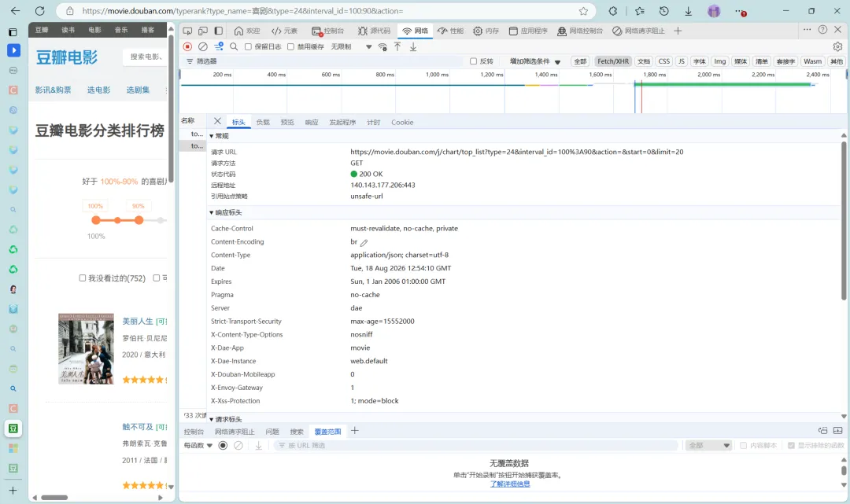This screenshot has width=850, height=504.
Task: Open DevTools more options ellipsis
Action: [x=807, y=30]
